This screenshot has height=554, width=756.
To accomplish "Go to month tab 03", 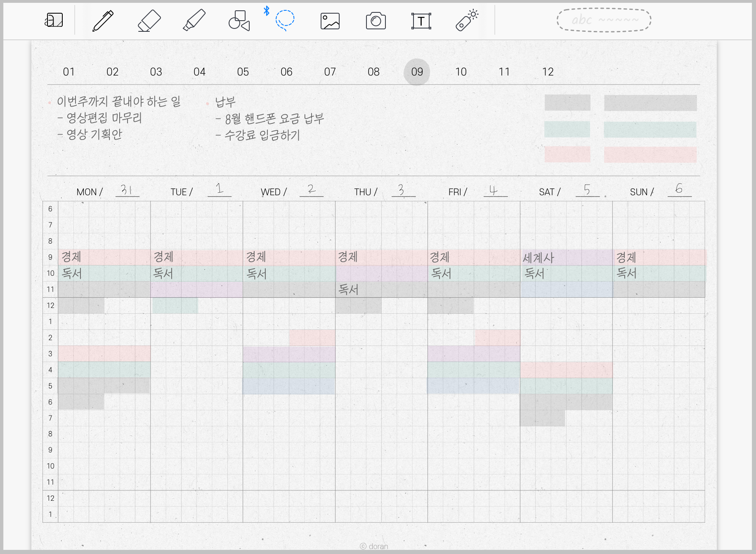I will pos(156,72).
